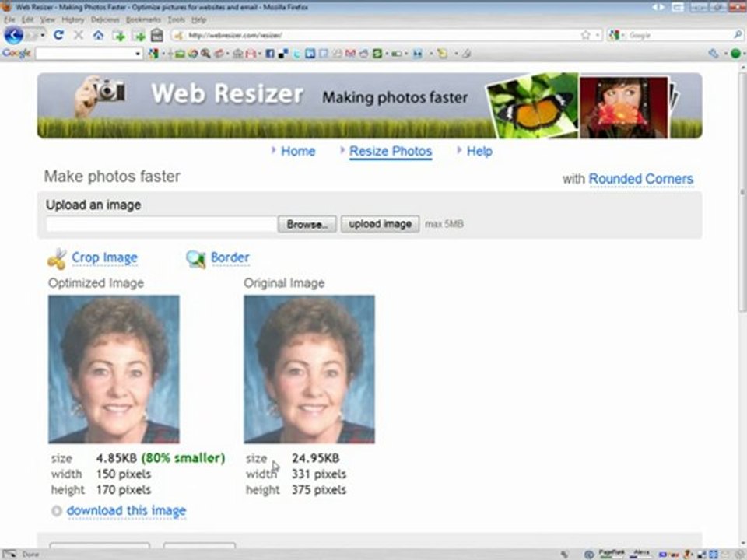This screenshot has width=747, height=560.
Task: Click the Reddit icon in the toolbar
Action: (x=364, y=54)
